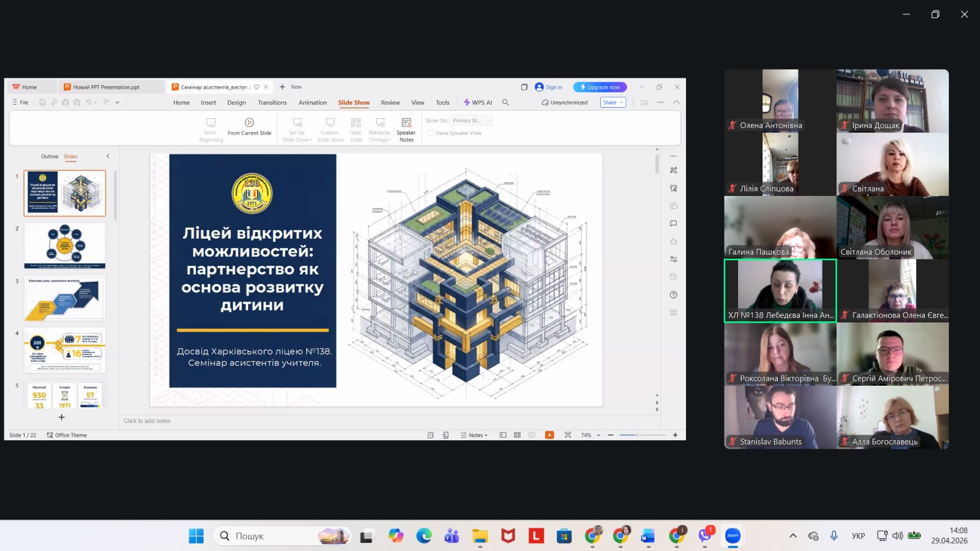Open the help question mark icon in sidebar
Viewport: 980px width, 551px height.
click(673, 295)
